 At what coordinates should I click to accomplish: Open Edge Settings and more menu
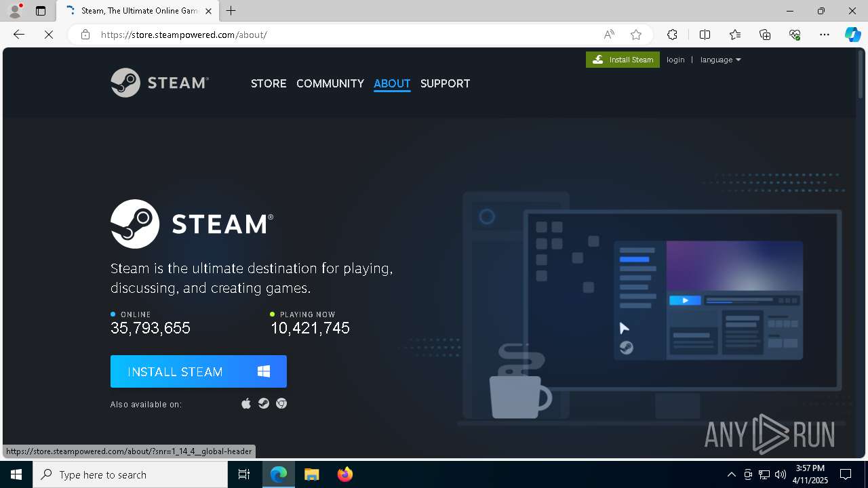point(825,35)
